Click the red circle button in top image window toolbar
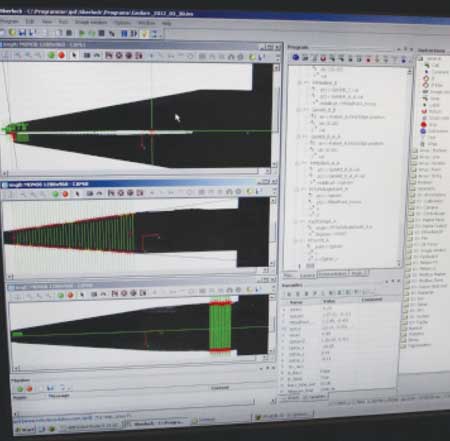Screen dimensions: 450x441 click(61, 55)
